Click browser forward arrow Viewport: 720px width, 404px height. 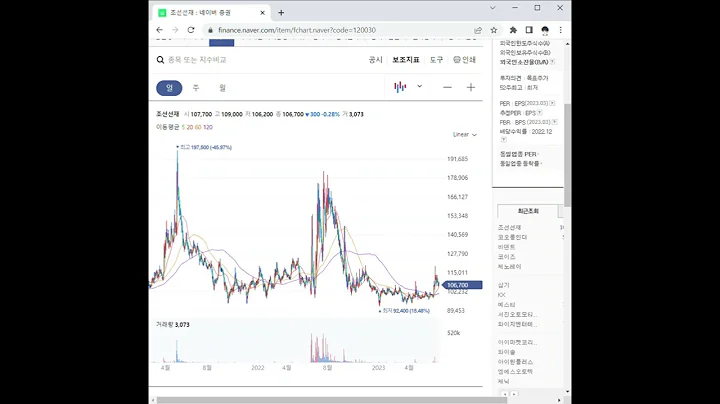[x=175, y=30]
